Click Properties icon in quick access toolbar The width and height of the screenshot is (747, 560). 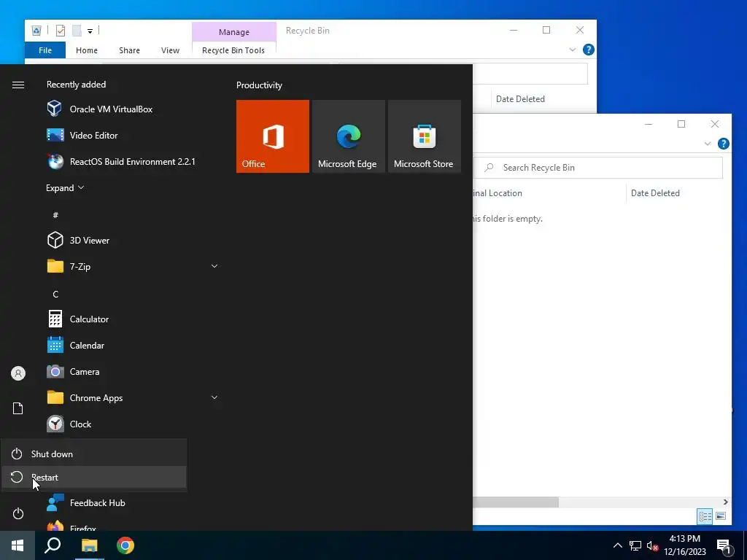tap(61, 31)
